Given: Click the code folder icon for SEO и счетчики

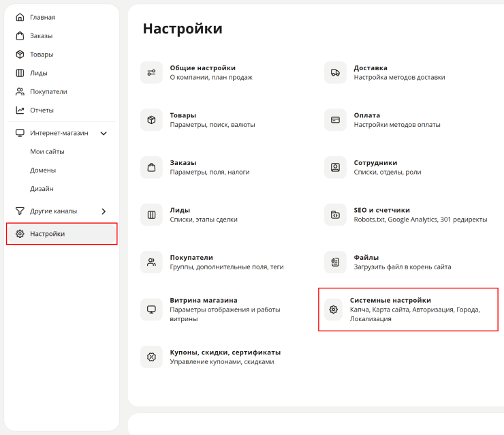Looking at the screenshot, I should pyautogui.click(x=335, y=215).
